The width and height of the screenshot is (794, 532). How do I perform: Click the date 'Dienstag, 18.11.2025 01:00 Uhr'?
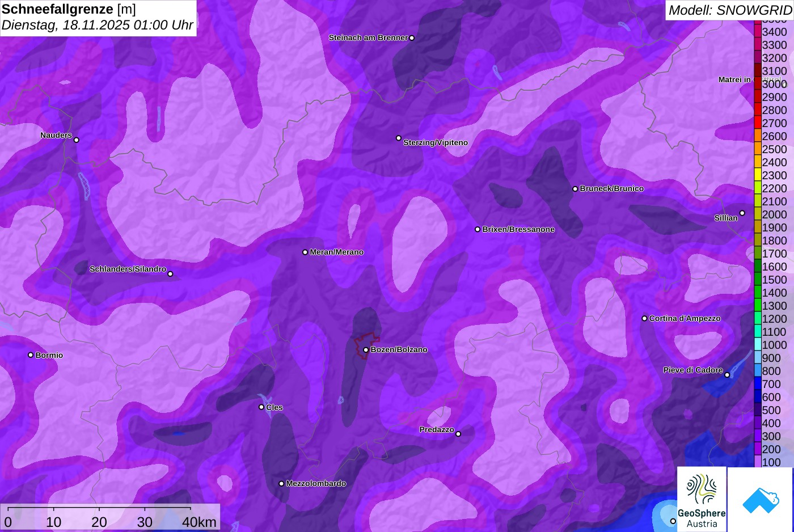pos(98,26)
